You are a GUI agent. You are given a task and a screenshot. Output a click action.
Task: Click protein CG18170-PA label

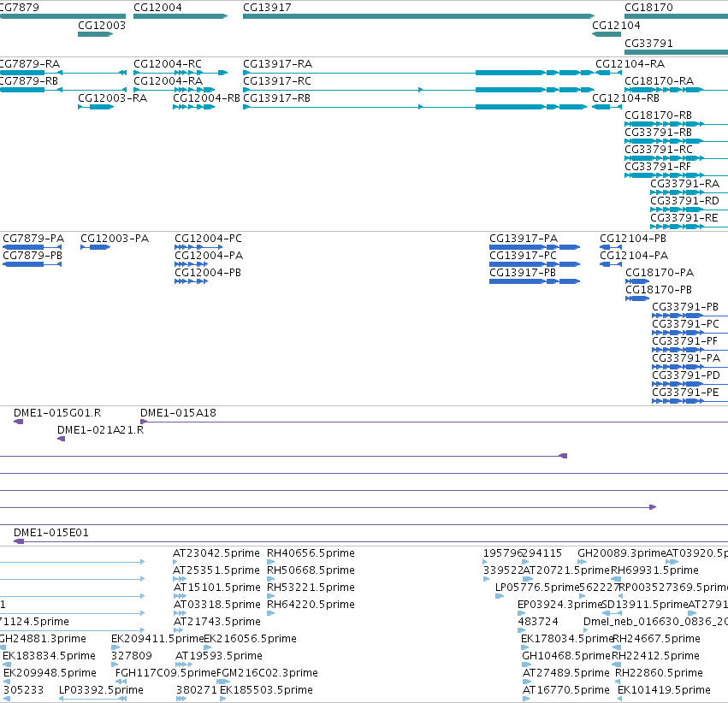pyautogui.click(x=660, y=274)
